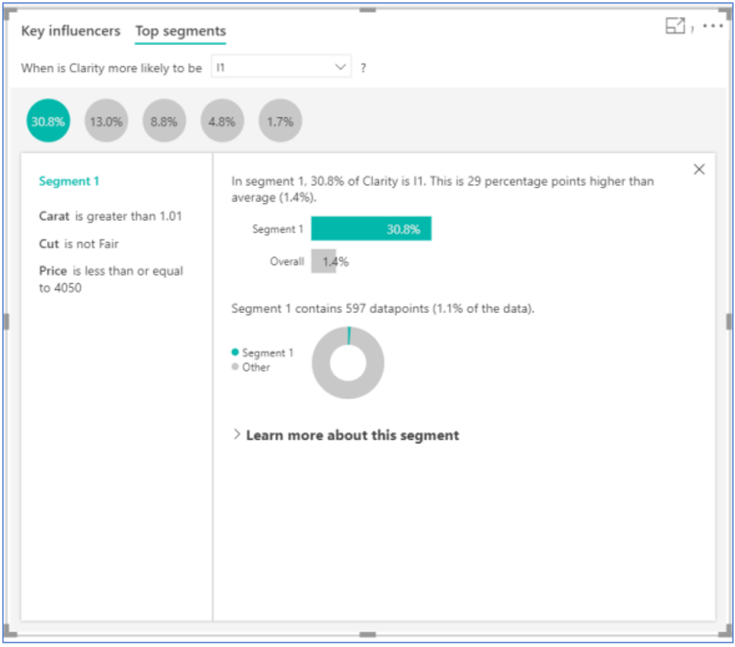Select the 13.0% segment bubble
Viewport: 735px width, 647px height.
pos(106,121)
